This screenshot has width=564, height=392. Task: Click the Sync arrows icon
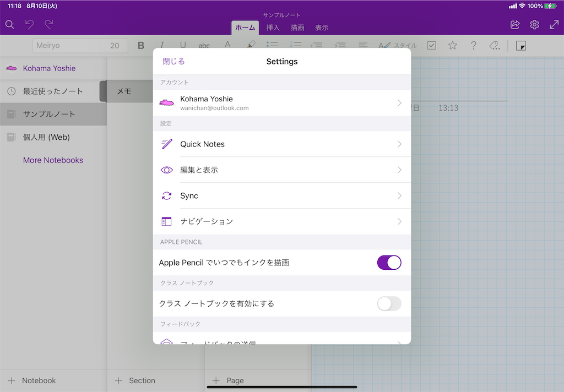tap(166, 195)
